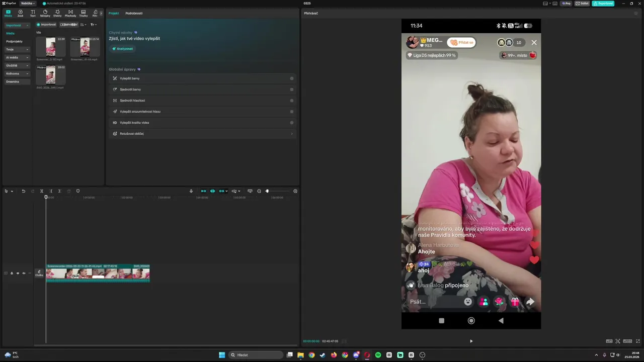The height and width of the screenshot is (362, 644).
Task: Click the player aspect ratio icon
Action: tap(627, 341)
